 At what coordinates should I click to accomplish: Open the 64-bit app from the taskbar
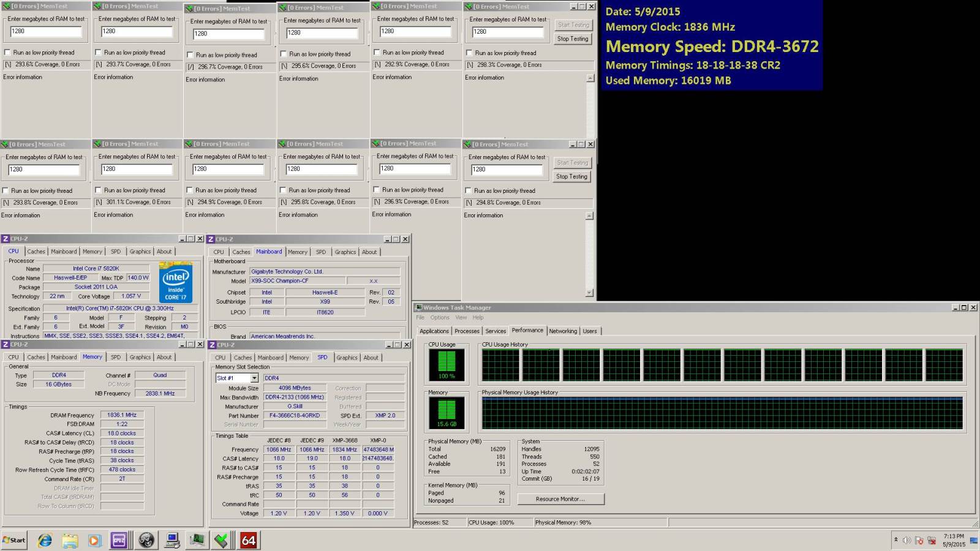(x=248, y=540)
